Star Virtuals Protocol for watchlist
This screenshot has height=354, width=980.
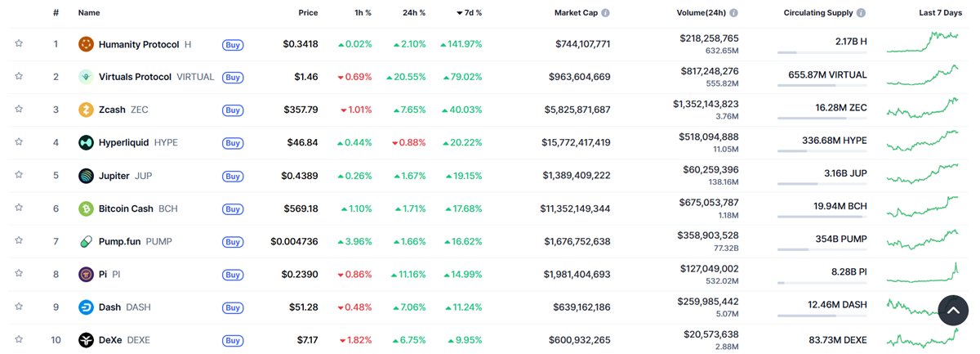coord(19,76)
